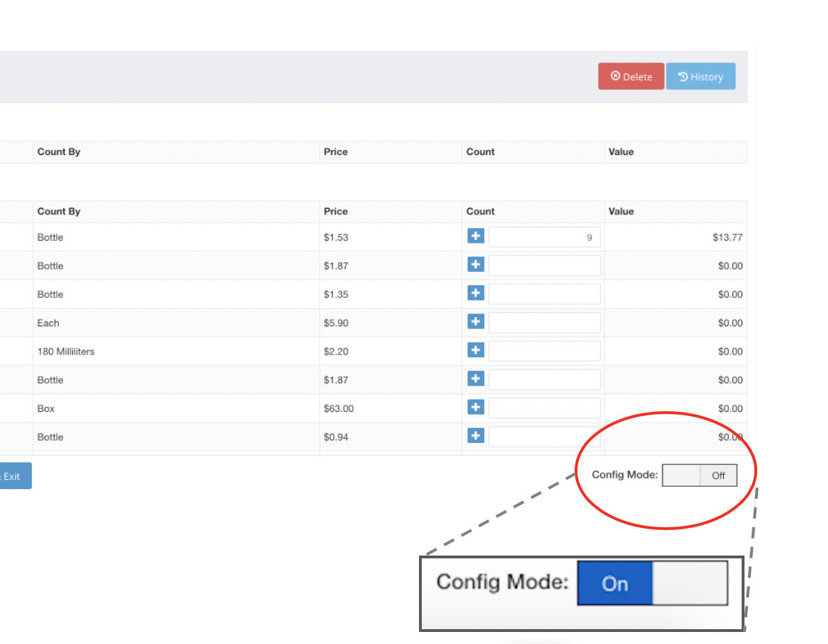Tap the plus icon in the Box row

pyautogui.click(x=476, y=408)
